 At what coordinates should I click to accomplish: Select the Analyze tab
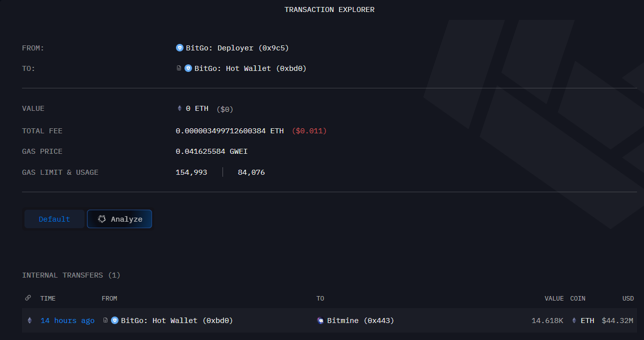[119, 219]
